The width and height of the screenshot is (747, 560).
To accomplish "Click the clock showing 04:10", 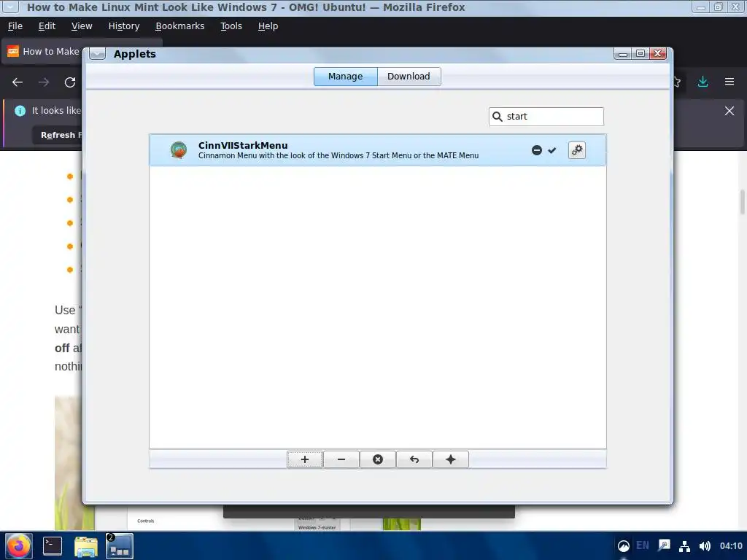I will 731,546.
